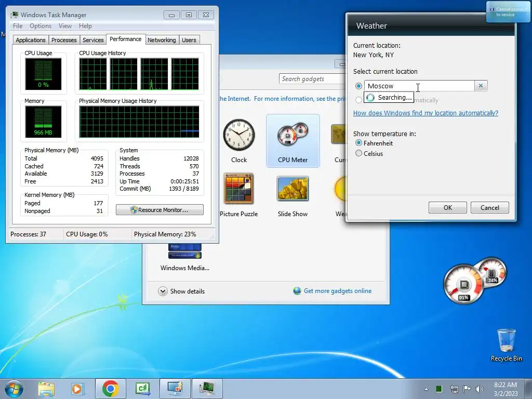
Task: Open the Action Center flag icon
Action: click(467, 389)
